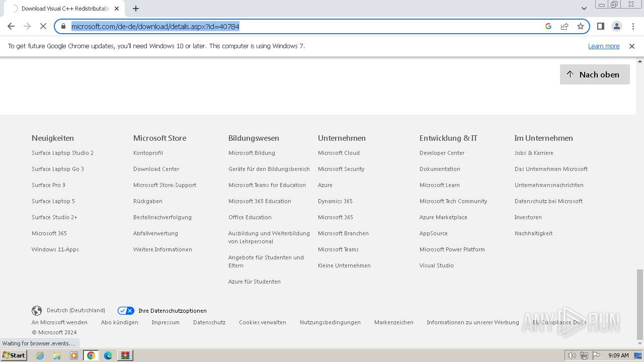Open Windows Explorer from the taskbar
This screenshot has height=362, width=644.
57,355
